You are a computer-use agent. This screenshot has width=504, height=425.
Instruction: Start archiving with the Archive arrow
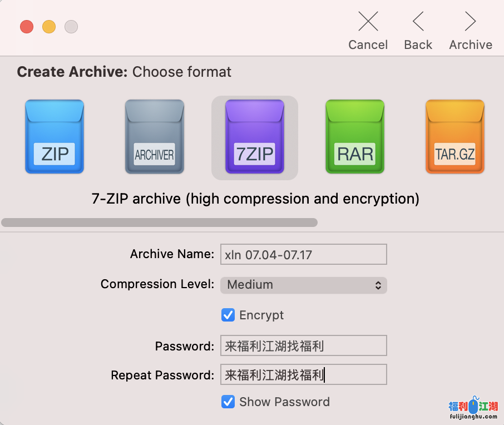(471, 22)
